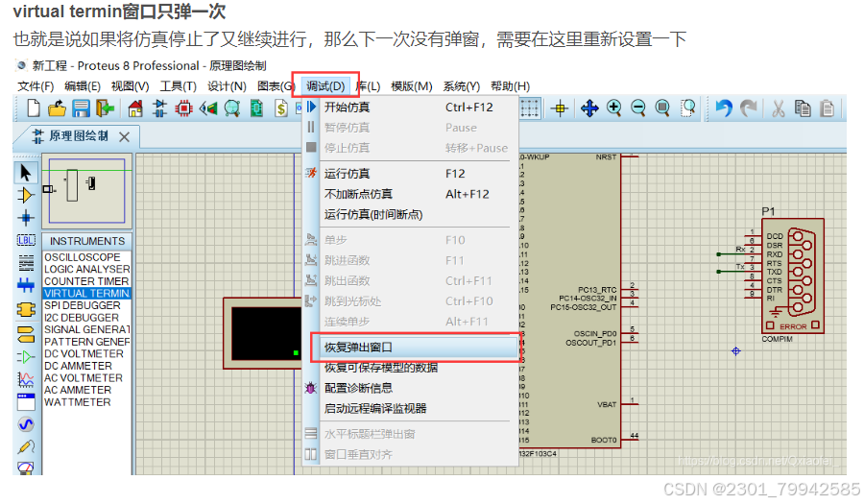Select the Selection Mode arrow tool

click(x=25, y=173)
